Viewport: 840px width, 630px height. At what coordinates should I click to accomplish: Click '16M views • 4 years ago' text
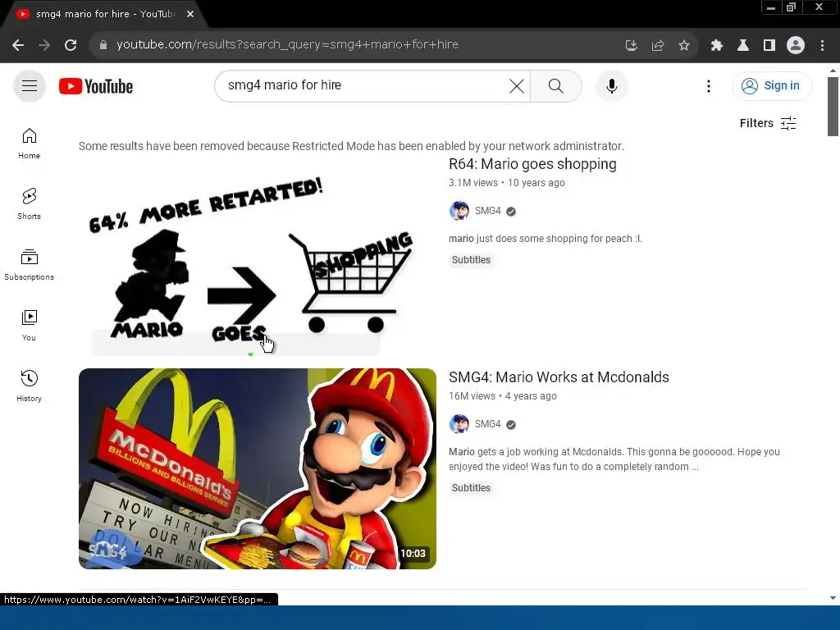coord(503,396)
